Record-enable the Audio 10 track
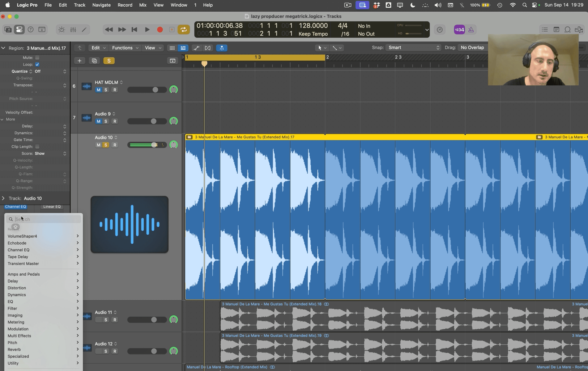The width and height of the screenshot is (588, 371). tap(115, 145)
